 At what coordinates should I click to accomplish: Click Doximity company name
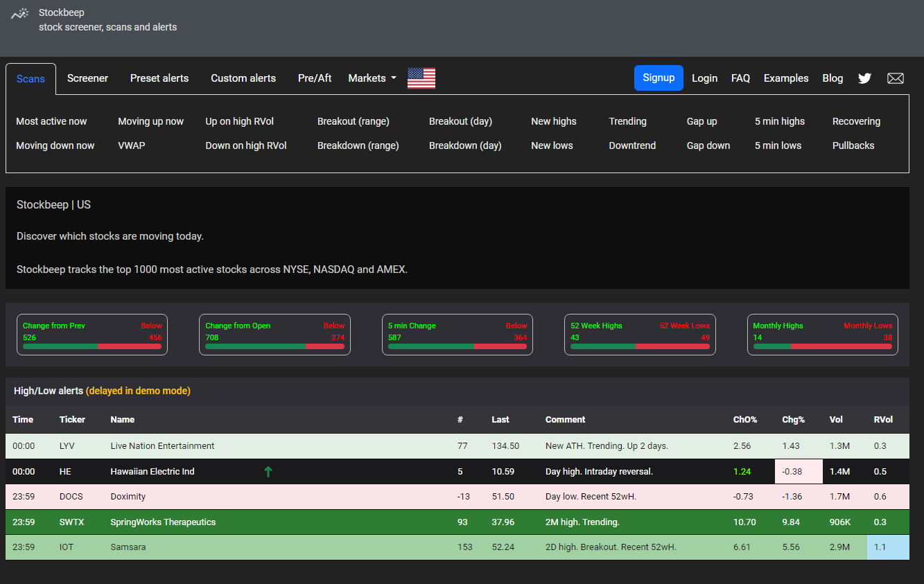click(128, 497)
